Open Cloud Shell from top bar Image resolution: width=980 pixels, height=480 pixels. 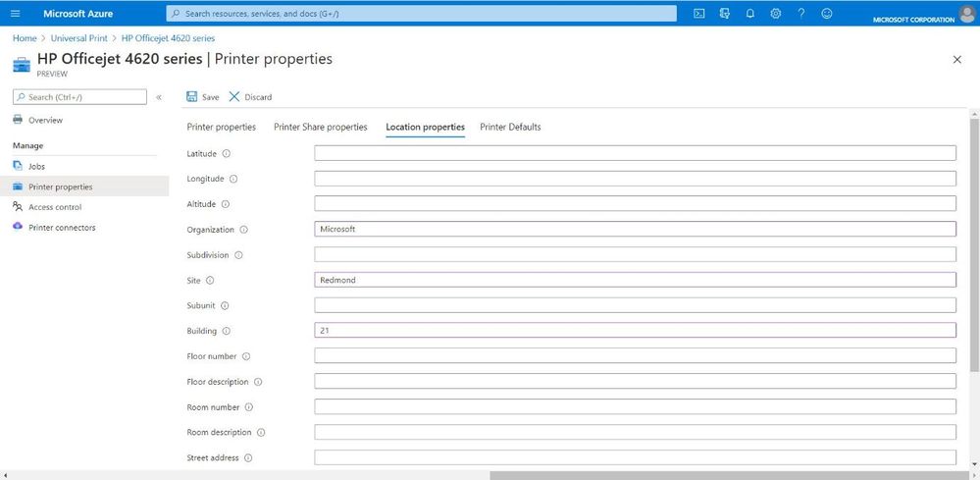pos(699,13)
